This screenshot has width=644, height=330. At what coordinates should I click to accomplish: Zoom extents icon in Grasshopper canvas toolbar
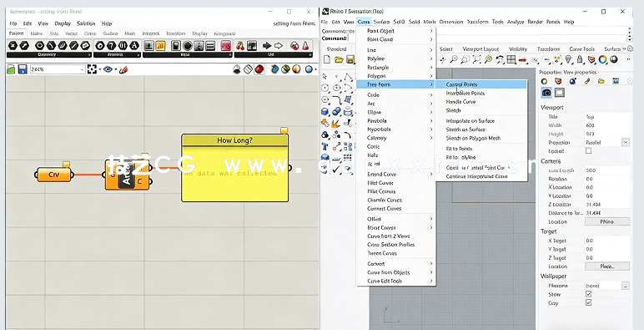(x=92, y=69)
